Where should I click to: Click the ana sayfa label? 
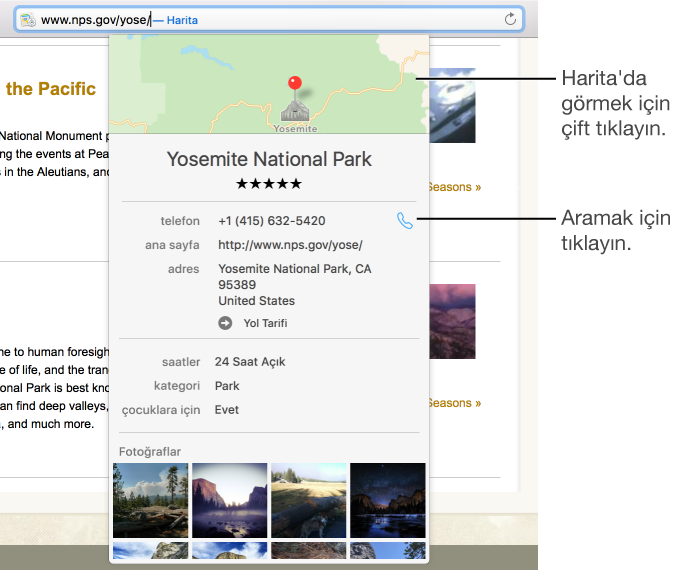pos(172,245)
